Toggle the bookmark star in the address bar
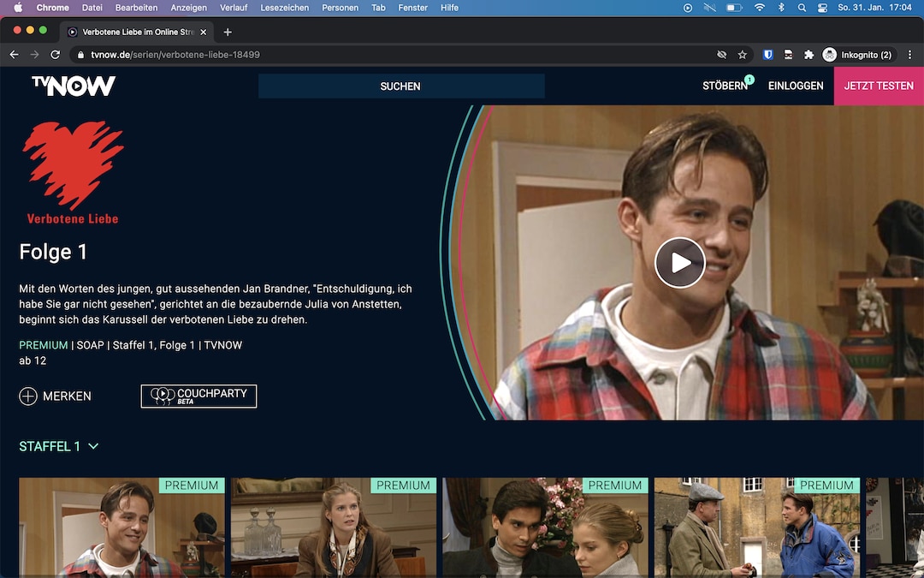The width and height of the screenshot is (924, 578). tap(743, 54)
